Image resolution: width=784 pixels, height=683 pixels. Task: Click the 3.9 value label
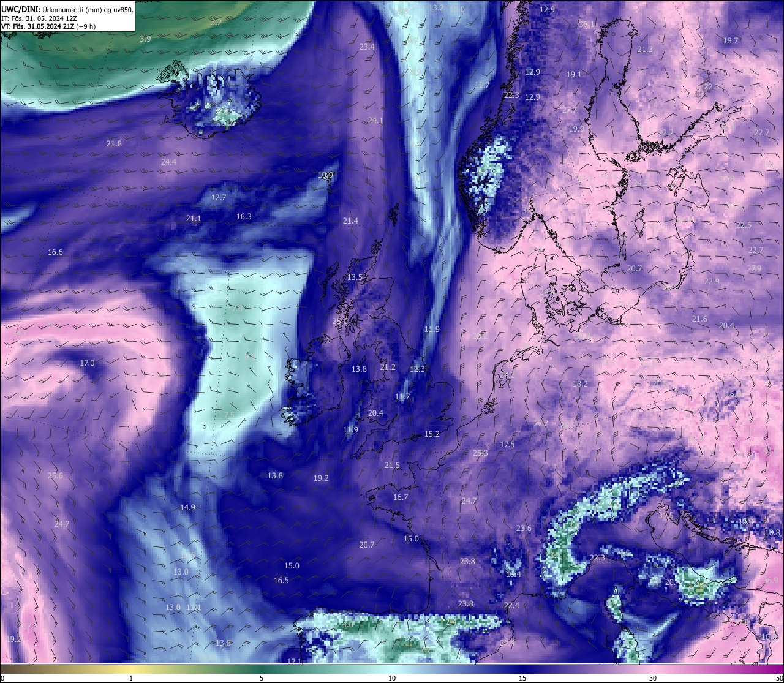145,39
